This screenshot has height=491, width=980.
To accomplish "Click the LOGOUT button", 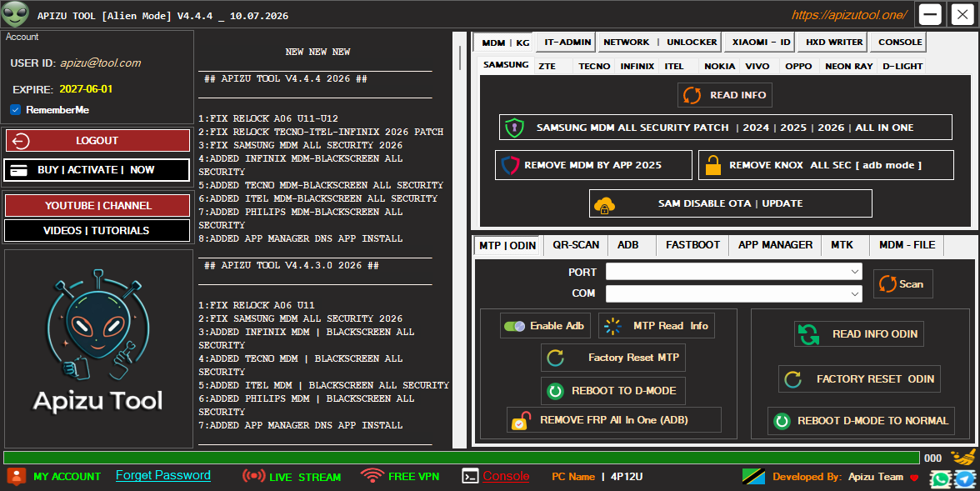I will [97, 141].
